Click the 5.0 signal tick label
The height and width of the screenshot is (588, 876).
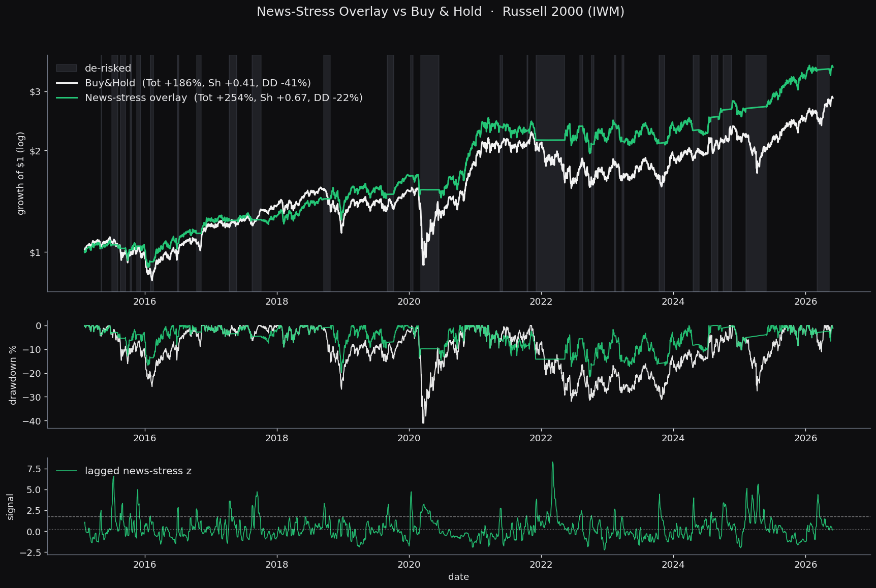click(x=34, y=490)
